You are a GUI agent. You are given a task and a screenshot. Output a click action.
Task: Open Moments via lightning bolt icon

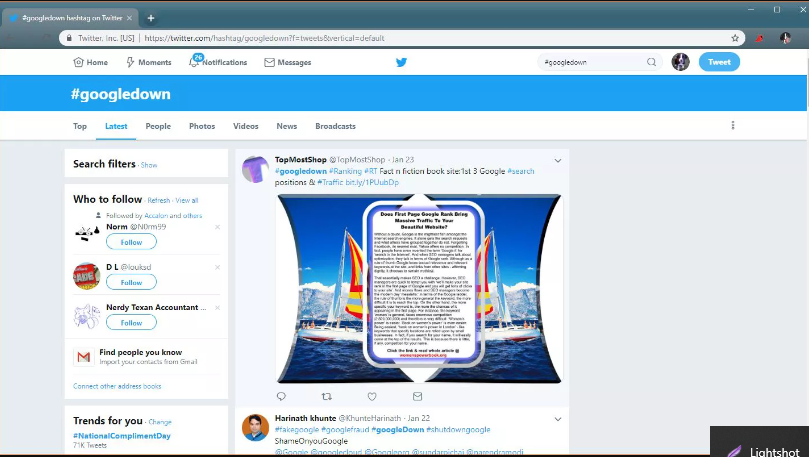(130, 62)
